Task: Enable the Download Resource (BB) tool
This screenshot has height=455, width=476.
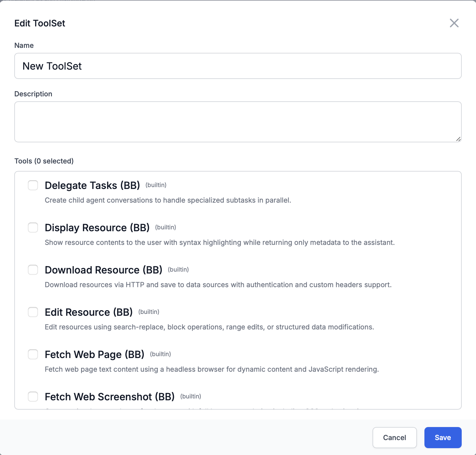Action: coord(33,270)
